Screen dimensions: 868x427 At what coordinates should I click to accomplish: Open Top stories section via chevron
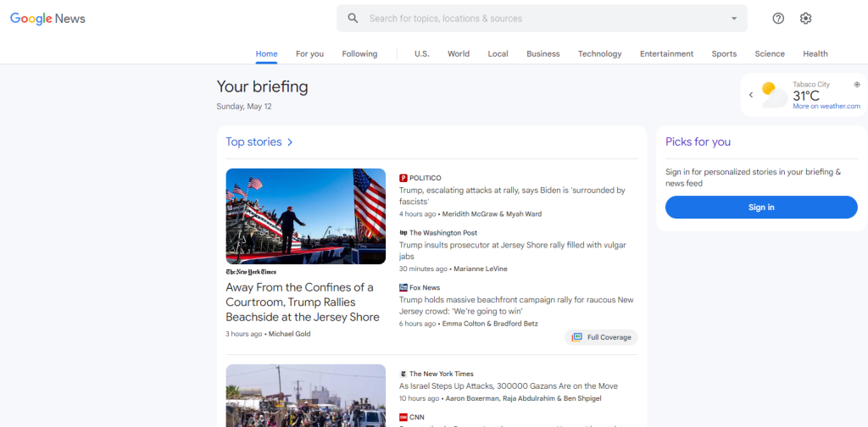tap(290, 142)
